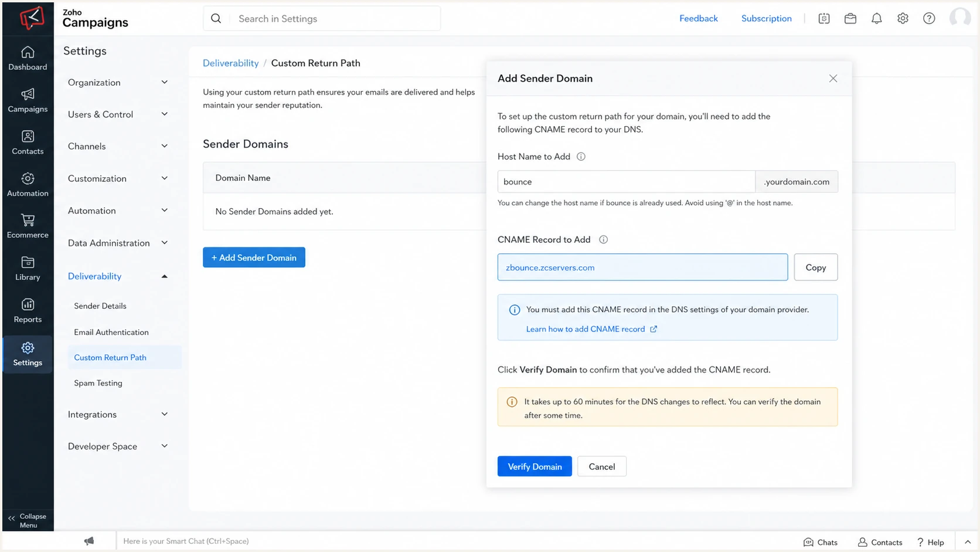
Task: Open the Dashboard from the sidebar
Action: pyautogui.click(x=28, y=59)
